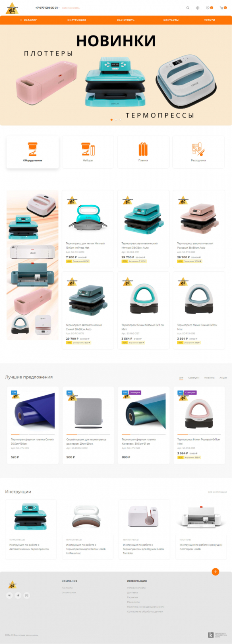232x644 pixels.
Task: Open the Доставка footer link
Action: 133,592
